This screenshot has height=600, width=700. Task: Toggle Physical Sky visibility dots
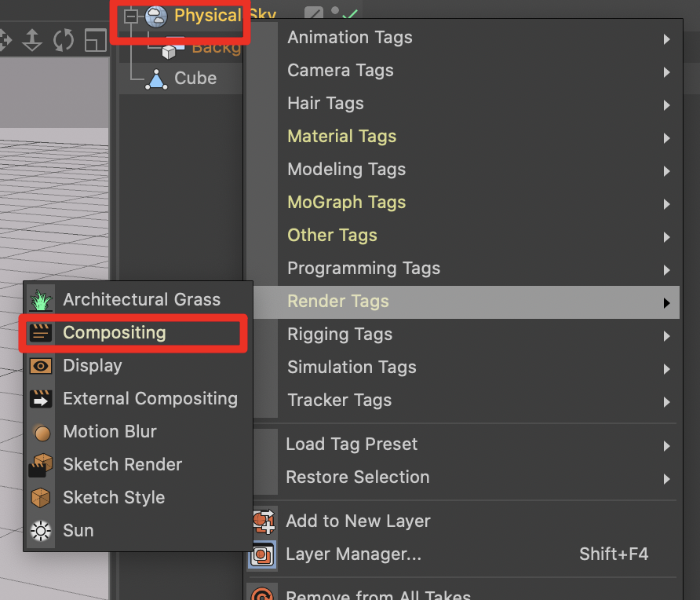335,11
